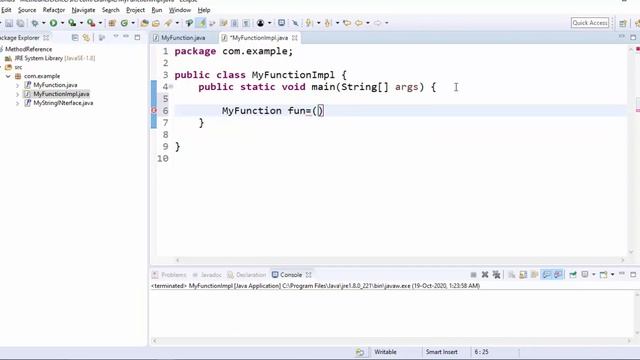Open the Debug dropdown arrow
Viewport: 640px width, 360px height.
pyautogui.click(x=43, y=23)
